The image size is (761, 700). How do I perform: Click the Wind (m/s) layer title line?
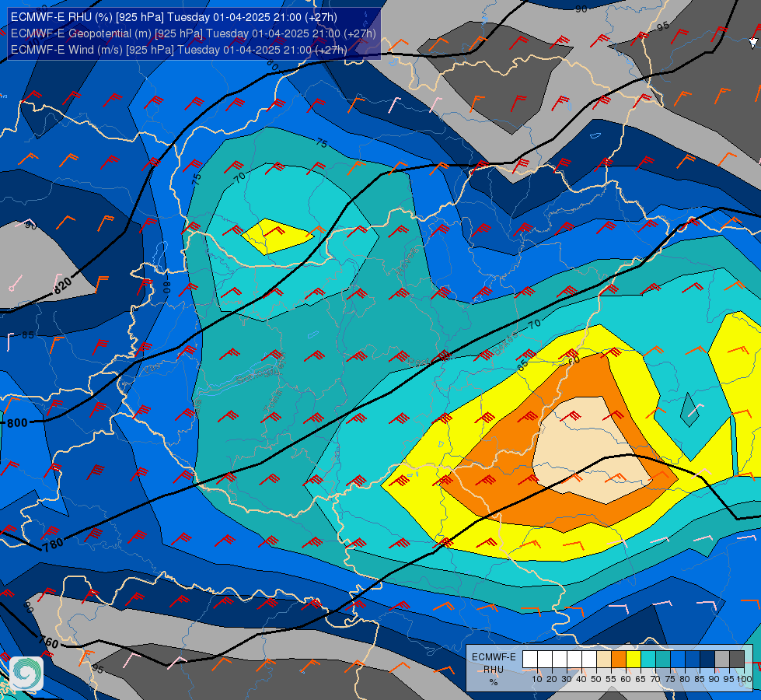point(179,50)
